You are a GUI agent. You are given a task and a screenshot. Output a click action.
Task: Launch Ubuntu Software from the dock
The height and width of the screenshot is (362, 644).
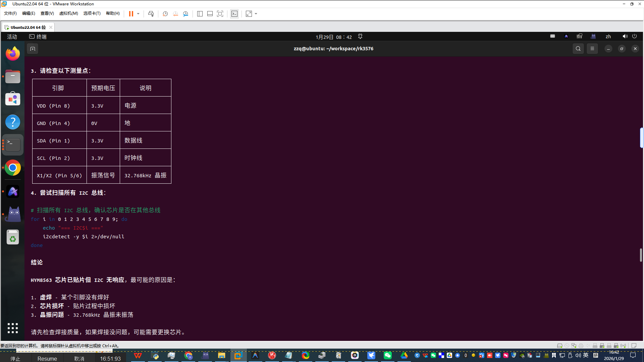click(x=13, y=99)
